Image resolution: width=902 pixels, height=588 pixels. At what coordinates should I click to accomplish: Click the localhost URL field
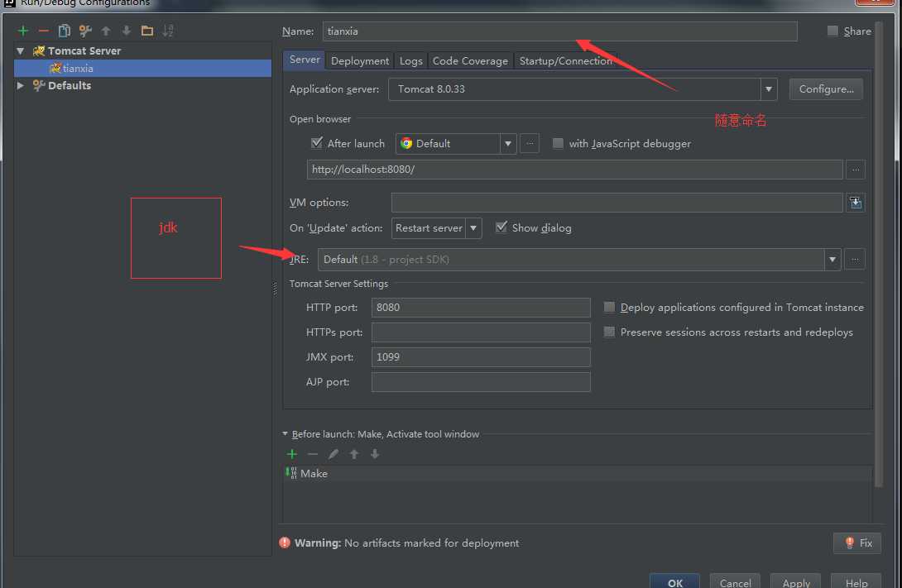click(x=574, y=170)
